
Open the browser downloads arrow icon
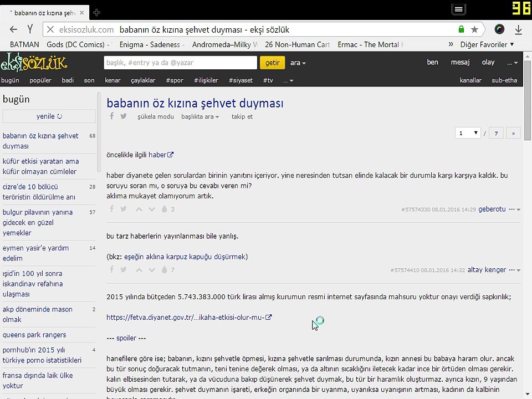tap(518, 30)
